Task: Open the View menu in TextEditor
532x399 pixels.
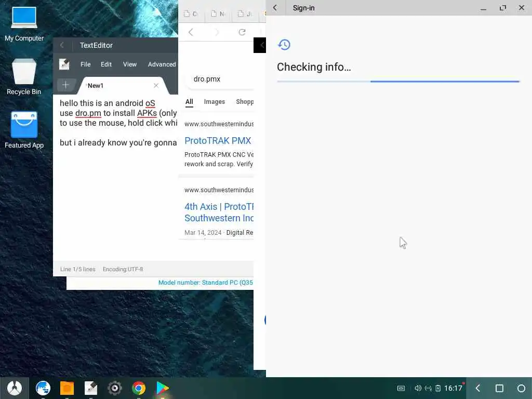Action: coord(129,64)
